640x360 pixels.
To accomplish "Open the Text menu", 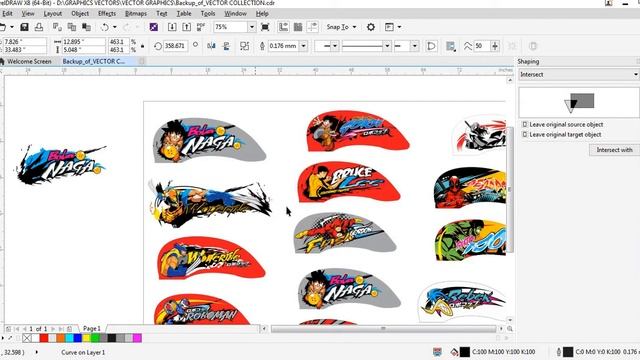I will [162, 13].
